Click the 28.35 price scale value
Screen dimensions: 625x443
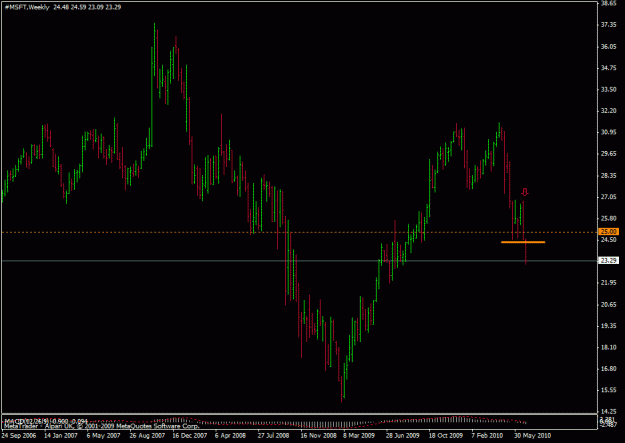pos(609,175)
